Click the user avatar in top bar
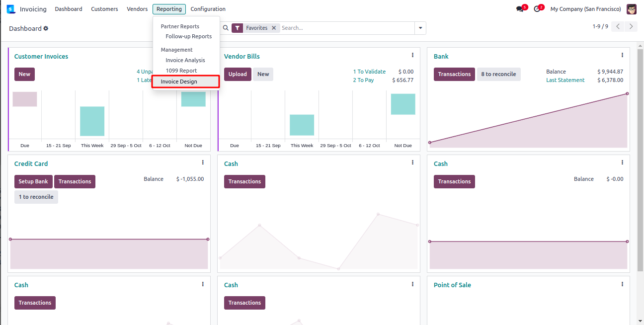The height and width of the screenshot is (325, 644). pos(631,9)
